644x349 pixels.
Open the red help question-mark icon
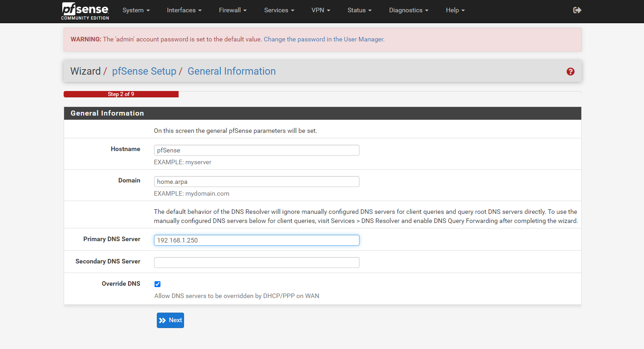[570, 71]
